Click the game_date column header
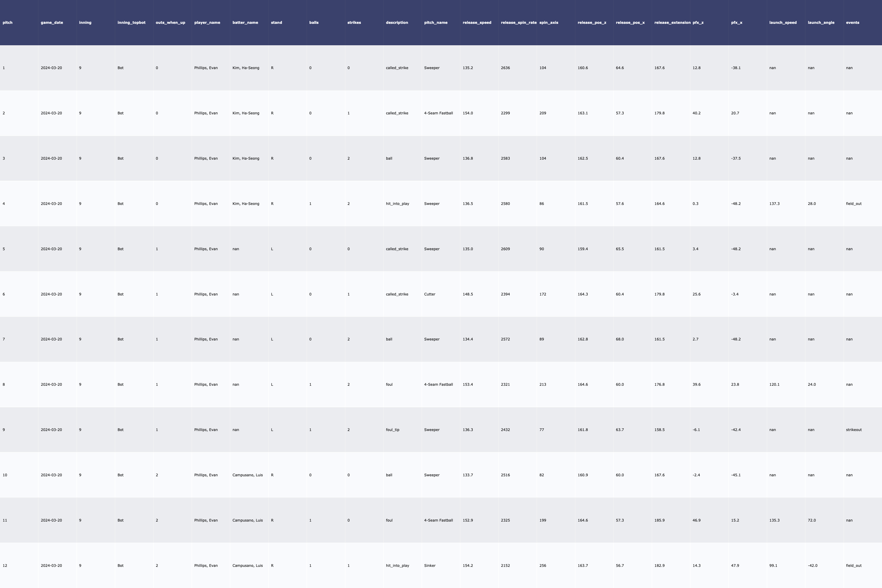This screenshot has height=588, width=882. click(x=52, y=23)
